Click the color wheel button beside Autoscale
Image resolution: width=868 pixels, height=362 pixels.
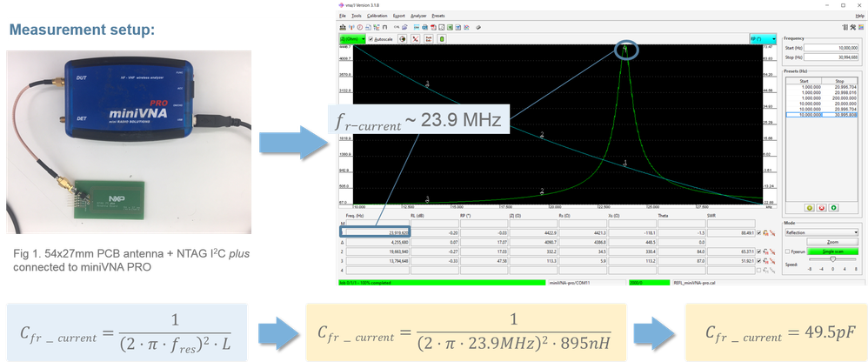(x=403, y=39)
